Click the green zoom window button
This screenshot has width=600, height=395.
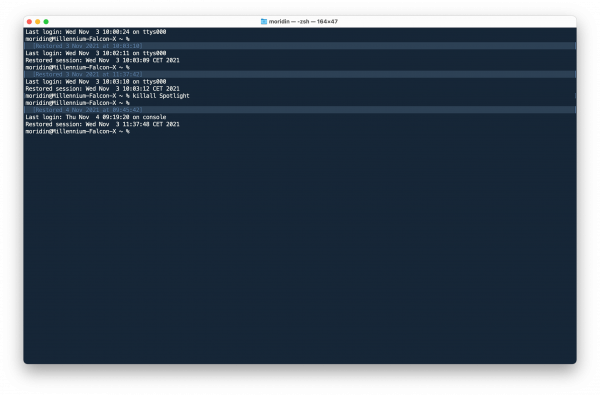46,22
